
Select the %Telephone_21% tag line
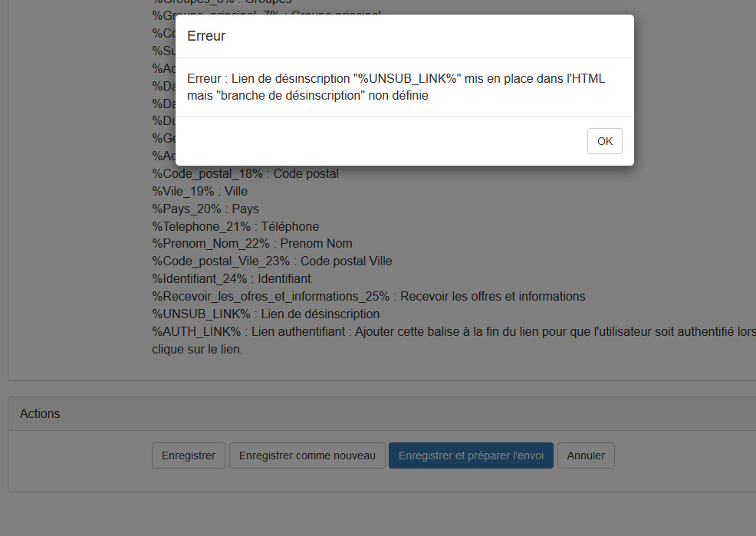(x=235, y=226)
